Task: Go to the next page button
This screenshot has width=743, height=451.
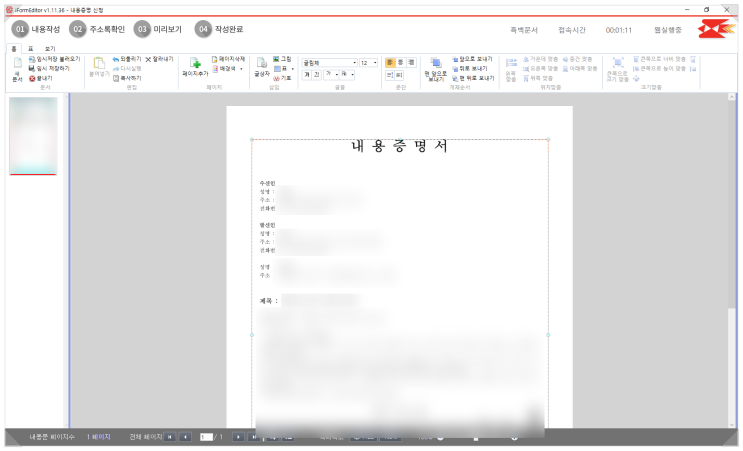Action: pos(238,437)
